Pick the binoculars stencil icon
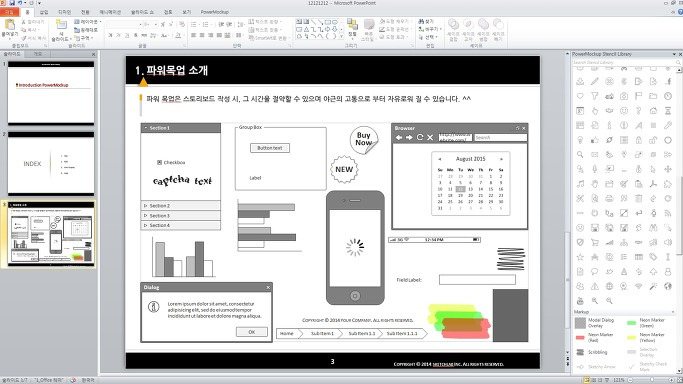Screen dimensions: 683x384 click(x=653, y=228)
